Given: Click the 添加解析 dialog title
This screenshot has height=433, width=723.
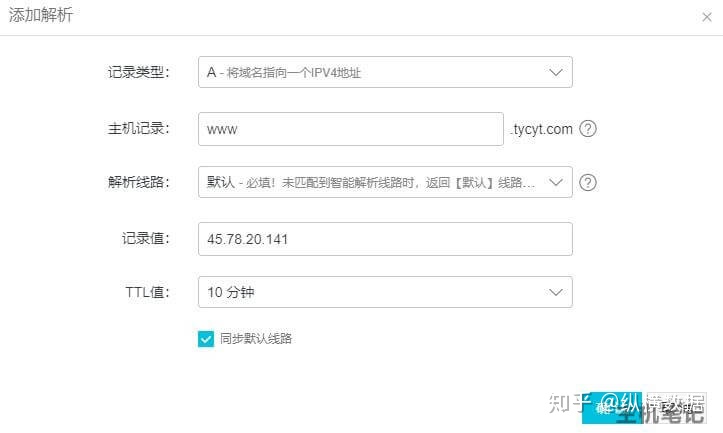Looking at the screenshot, I should tap(41, 15).
